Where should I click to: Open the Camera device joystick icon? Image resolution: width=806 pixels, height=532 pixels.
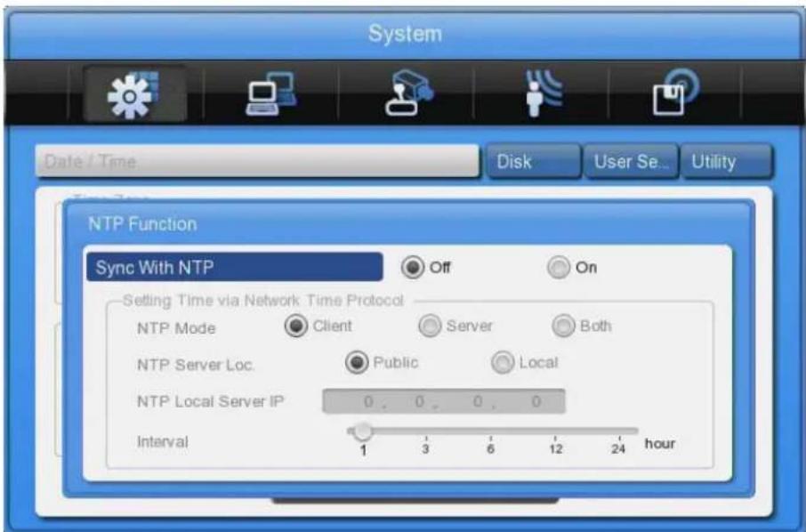click(409, 93)
